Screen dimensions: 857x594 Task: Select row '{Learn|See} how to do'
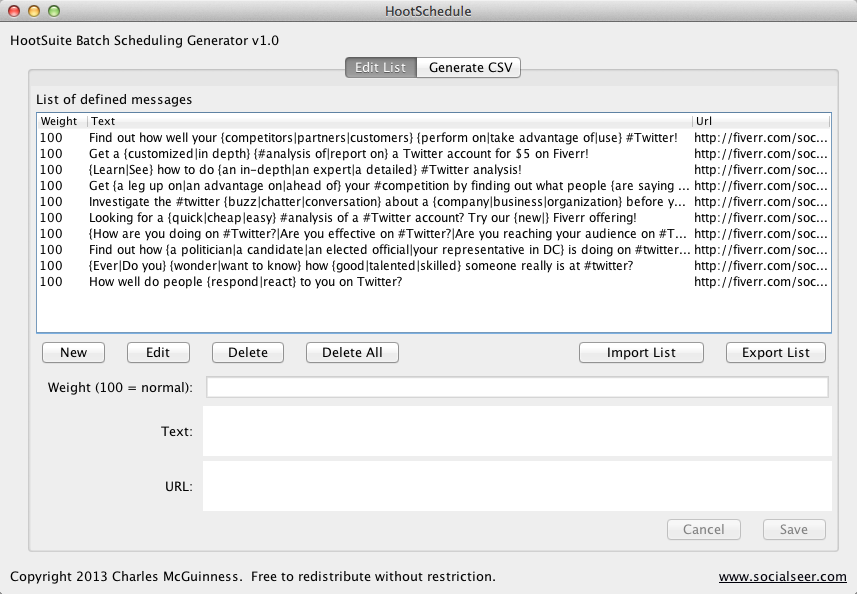[x=433, y=170]
